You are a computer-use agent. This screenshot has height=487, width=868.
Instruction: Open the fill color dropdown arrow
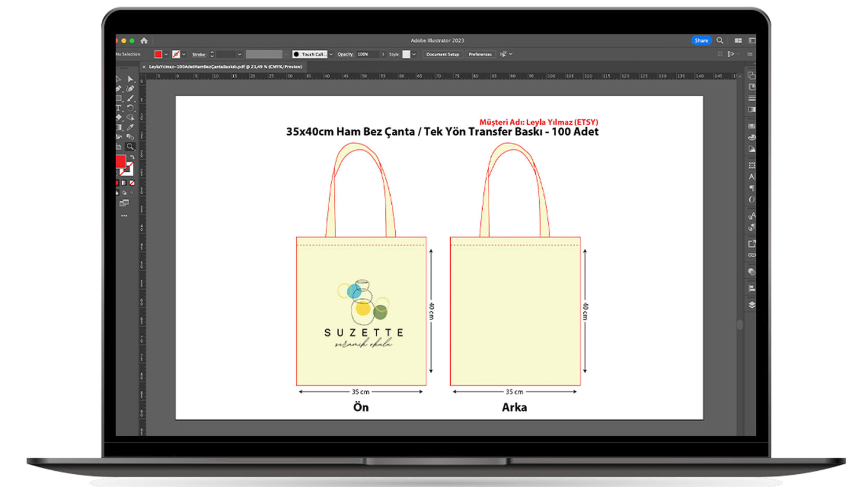[166, 54]
